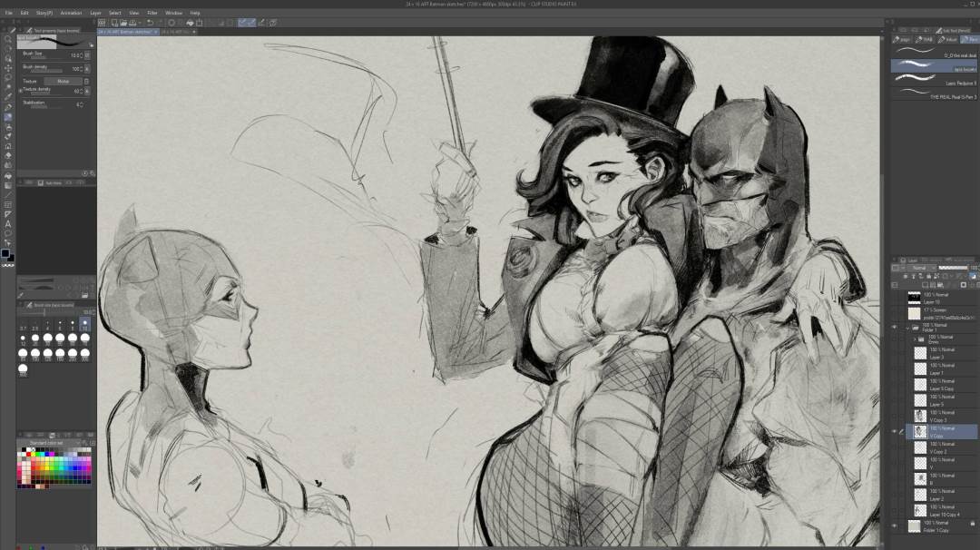Select the Layer 10 thumbnail

pos(915,298)
